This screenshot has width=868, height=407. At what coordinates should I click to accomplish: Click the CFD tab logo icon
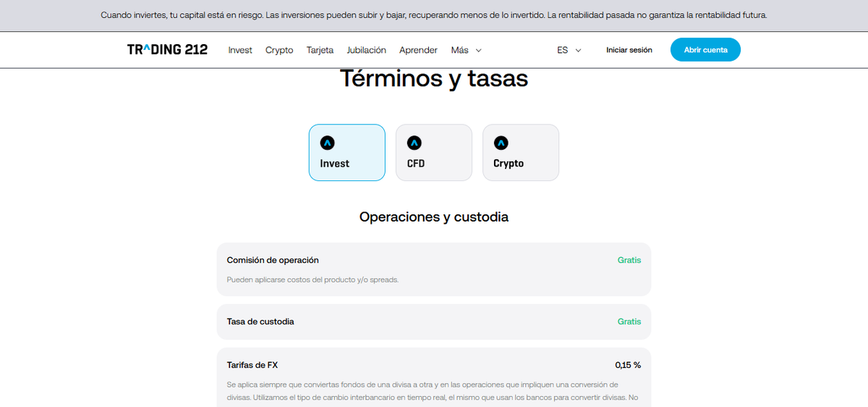click(x=414, y=143)
